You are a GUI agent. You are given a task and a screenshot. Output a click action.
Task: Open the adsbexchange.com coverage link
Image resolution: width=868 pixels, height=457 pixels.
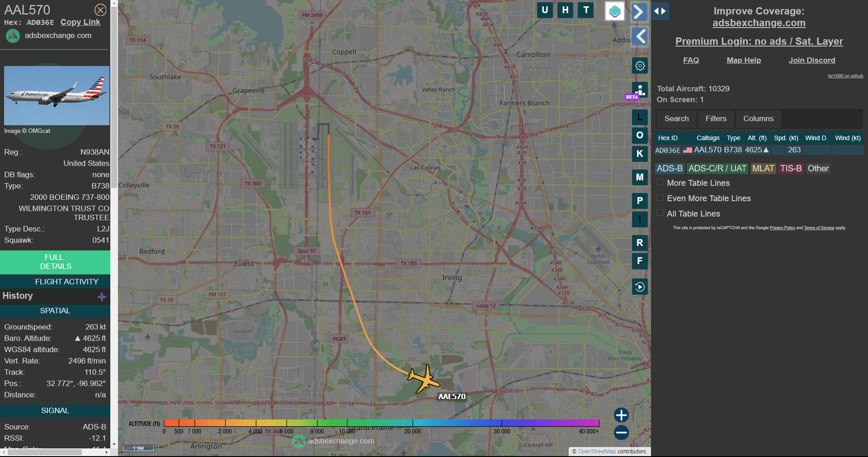coord(759,23)
